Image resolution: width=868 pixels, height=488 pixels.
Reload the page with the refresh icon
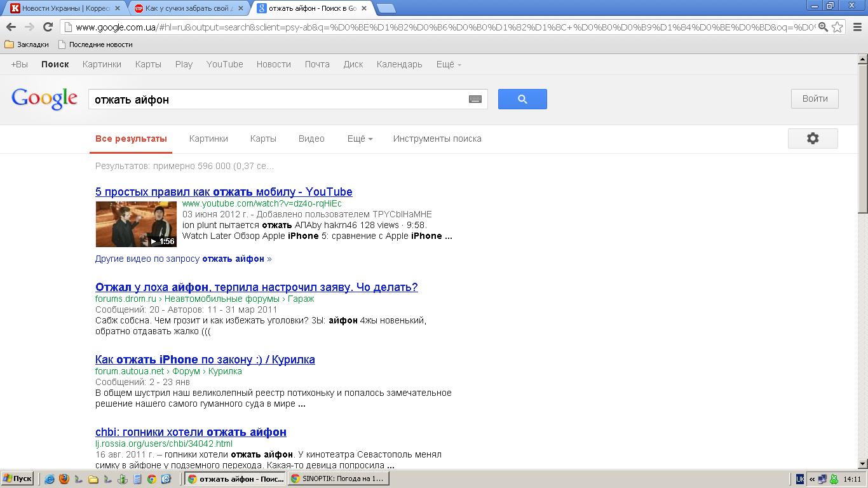click(x=48, y=27)
